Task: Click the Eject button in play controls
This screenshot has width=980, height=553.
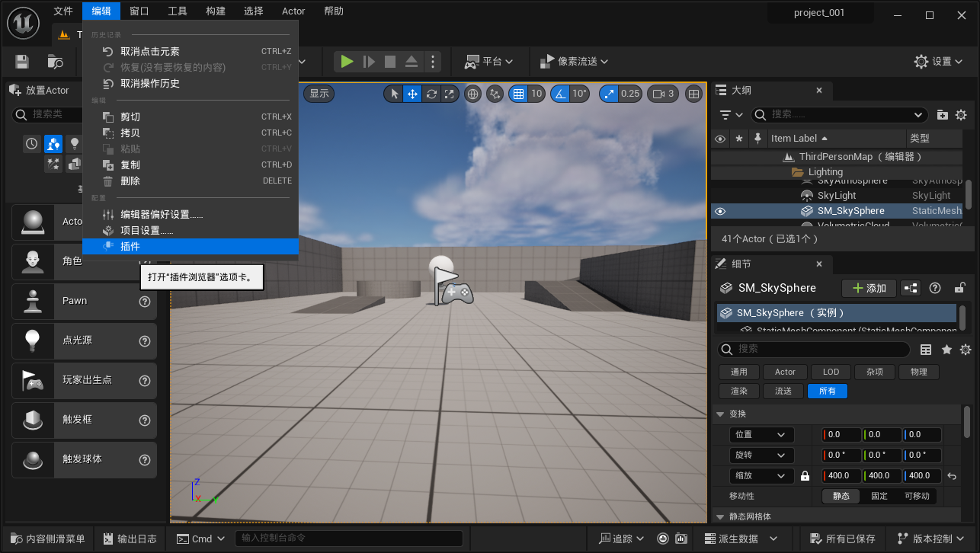Action: point(412,62)
